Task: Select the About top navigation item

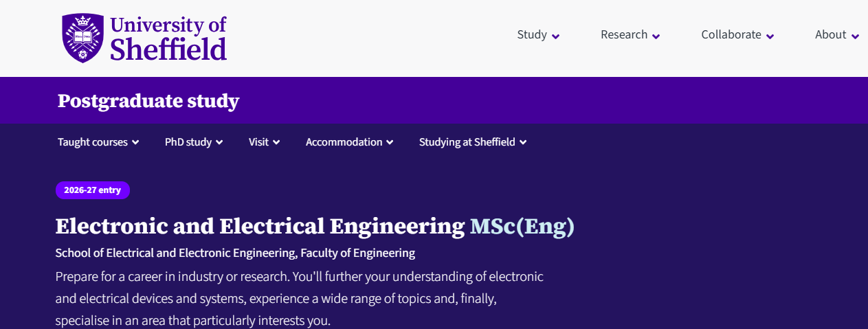Action: [830, 34]
